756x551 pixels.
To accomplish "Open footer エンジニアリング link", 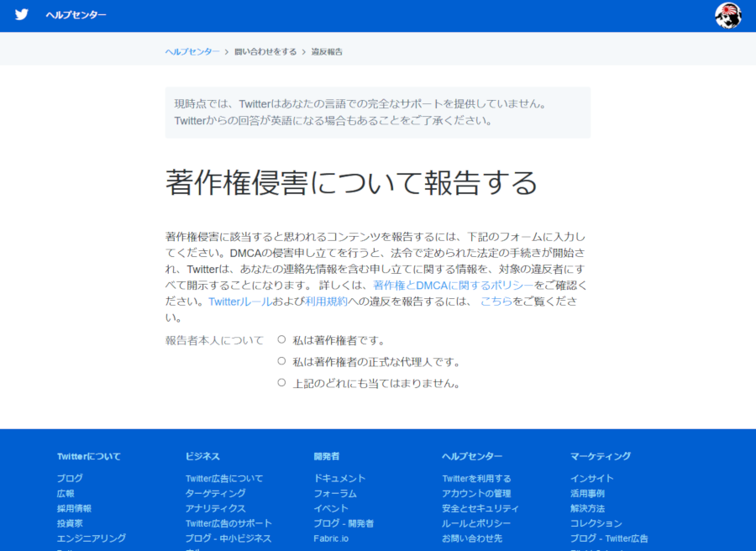I will coord(92,538).
